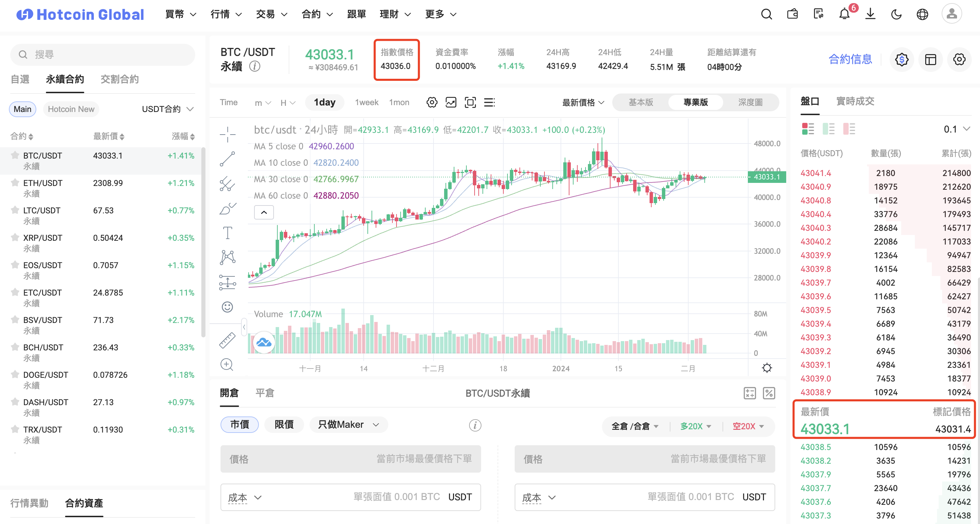The height and width of the screenshot is (524, 980).
Task: Select the crosshair cursor chart tool
Action: tap(227, 134)
